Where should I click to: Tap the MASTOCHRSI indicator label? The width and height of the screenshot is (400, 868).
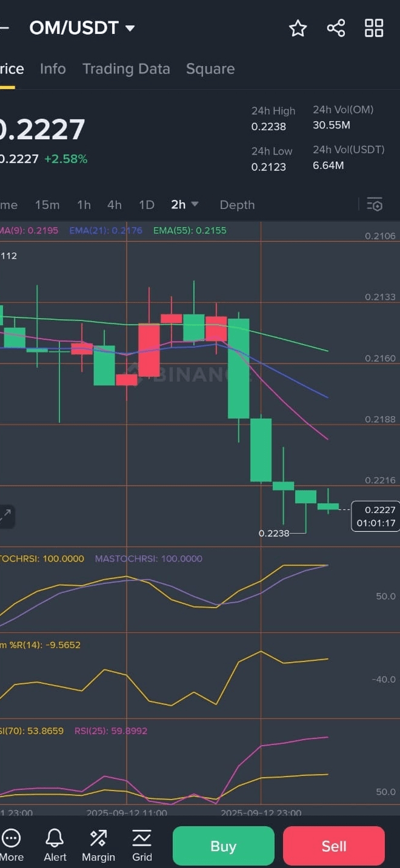(x=148, y=558)
